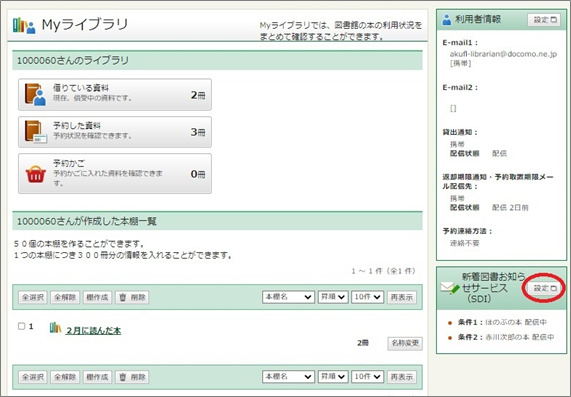Click the Myライブラリ page title
Image resolution: width=571 pixels, height=397 pixels.
point(85,25)
